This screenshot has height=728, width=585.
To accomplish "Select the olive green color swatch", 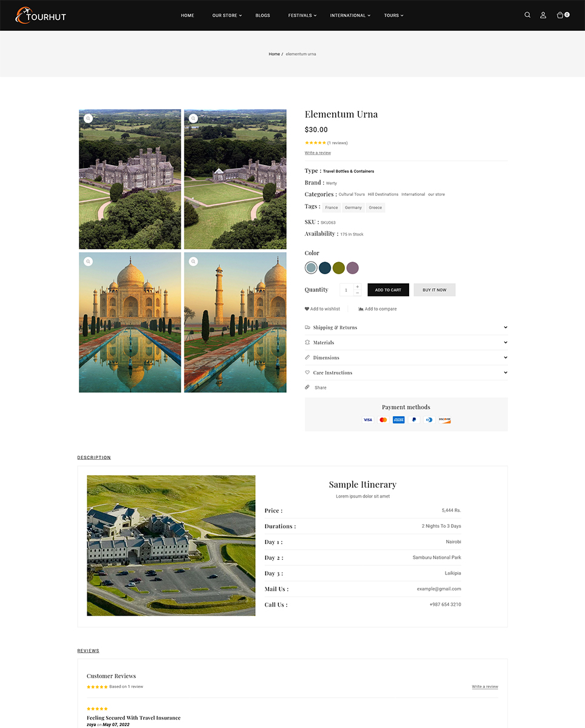I will click(338, 268).
